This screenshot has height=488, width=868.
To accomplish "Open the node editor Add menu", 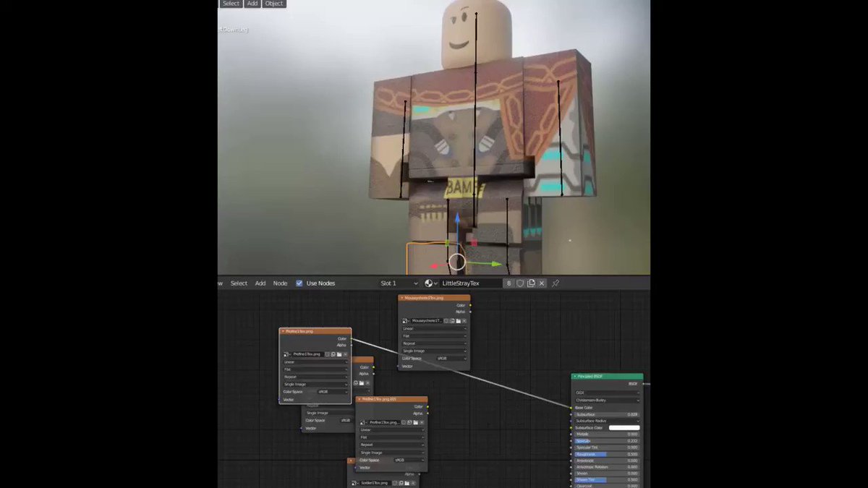I will (x=260, y=283).
